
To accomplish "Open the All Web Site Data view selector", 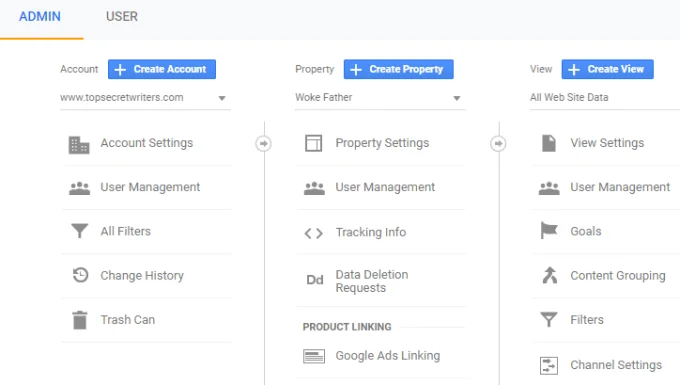I will 605,98.
